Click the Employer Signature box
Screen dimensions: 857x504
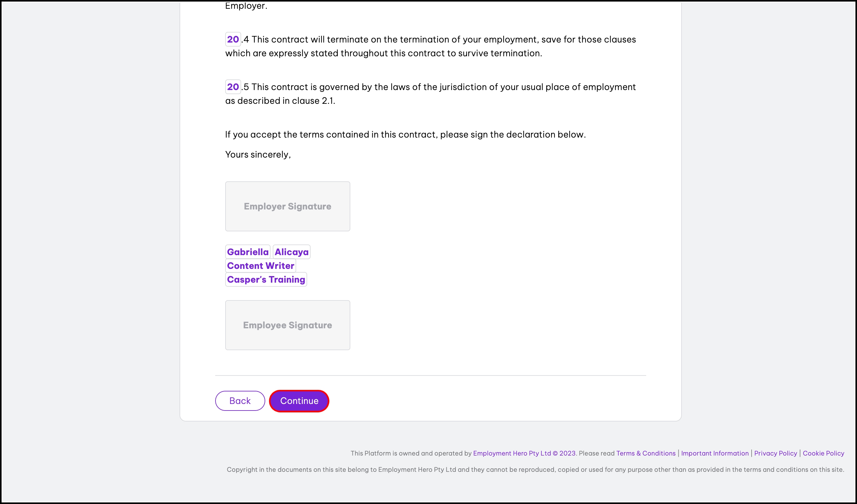click(287, 206)
